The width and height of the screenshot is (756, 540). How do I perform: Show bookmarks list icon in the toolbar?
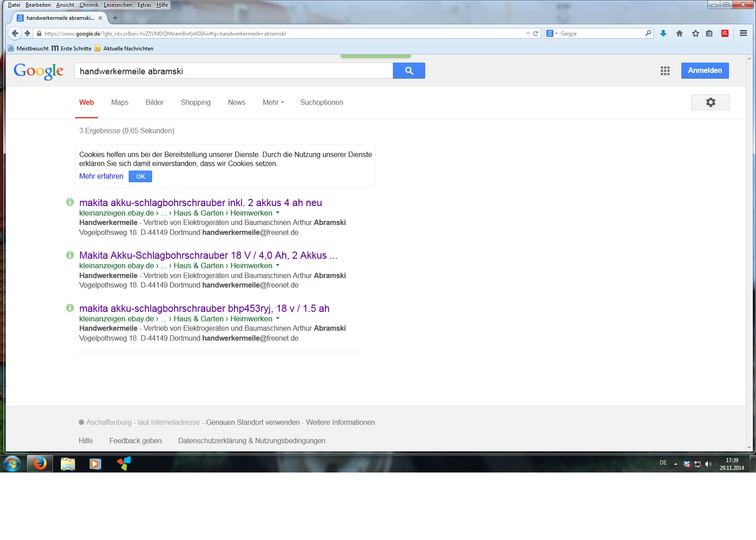click(x=709, y=33)
